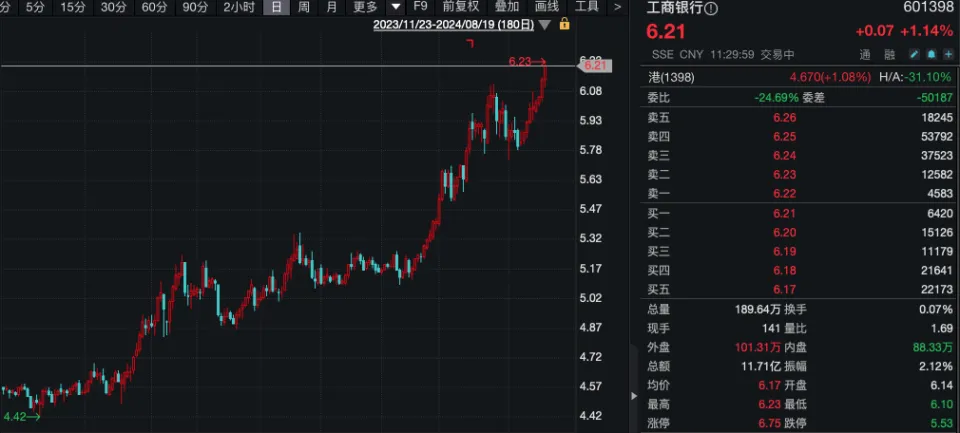Open dropdown arrow next to 更多
960x433 pixels.
click(396, 7)
